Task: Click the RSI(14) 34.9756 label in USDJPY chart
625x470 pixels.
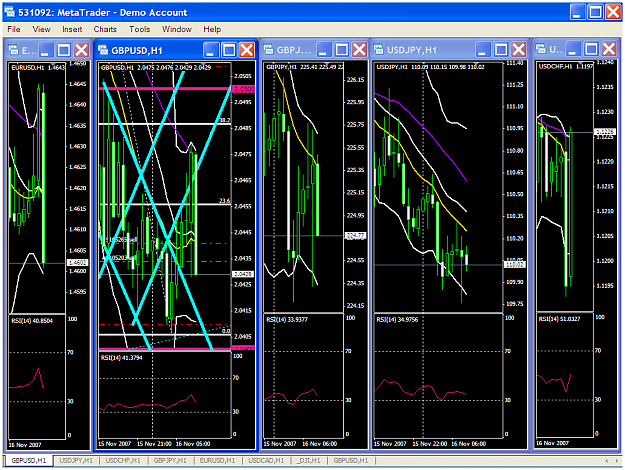Action: (x=397, y=319)
